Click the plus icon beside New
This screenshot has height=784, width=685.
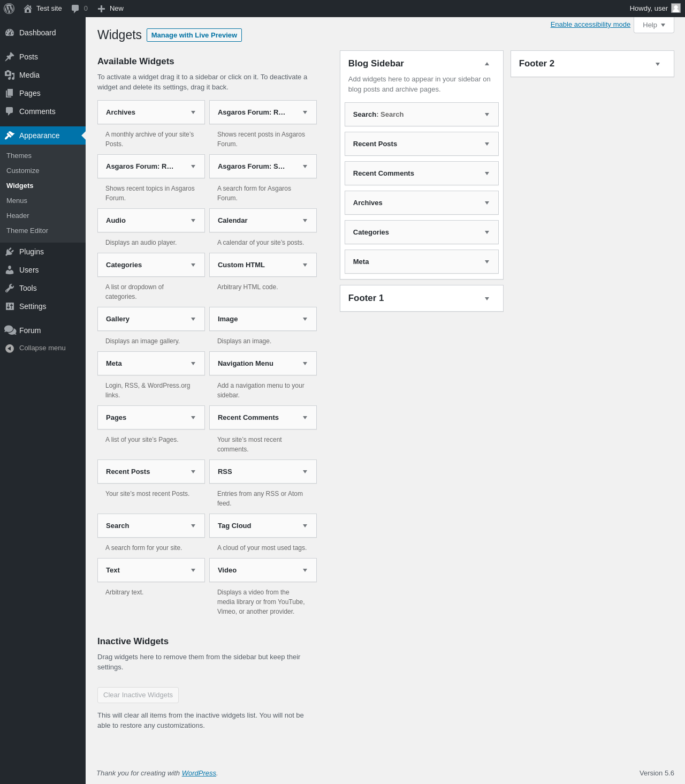[101, 9]
